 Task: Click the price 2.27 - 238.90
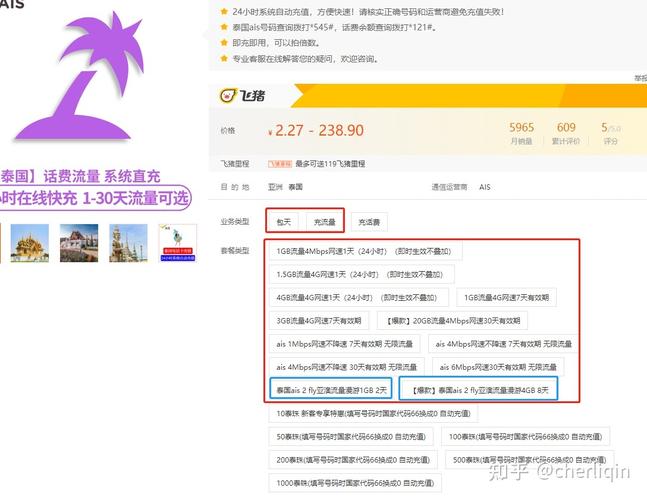[316, 131]
